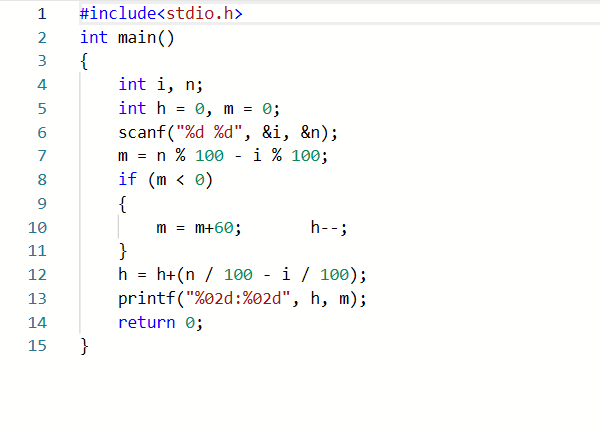Click line number 11 in the gutter
600x433 pixels.
(x=38, y=251)
